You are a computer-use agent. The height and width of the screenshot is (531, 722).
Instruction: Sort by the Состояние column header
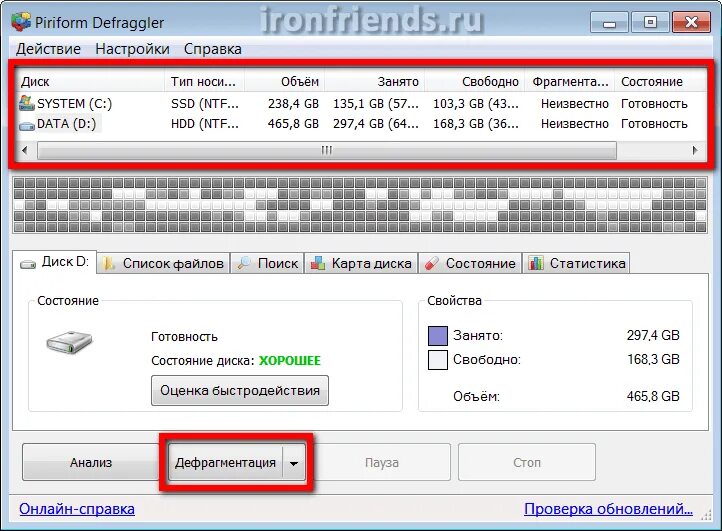tap(660, 82)
